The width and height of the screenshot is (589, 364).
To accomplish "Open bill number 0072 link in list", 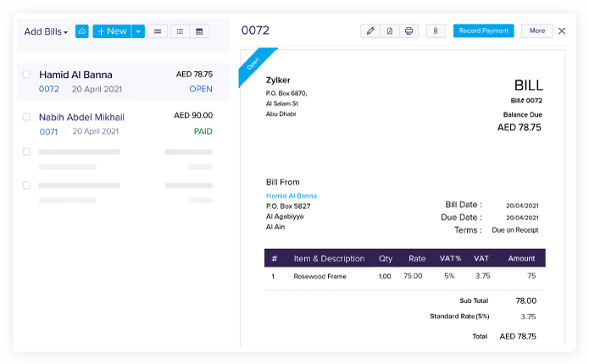I will 49,89.
